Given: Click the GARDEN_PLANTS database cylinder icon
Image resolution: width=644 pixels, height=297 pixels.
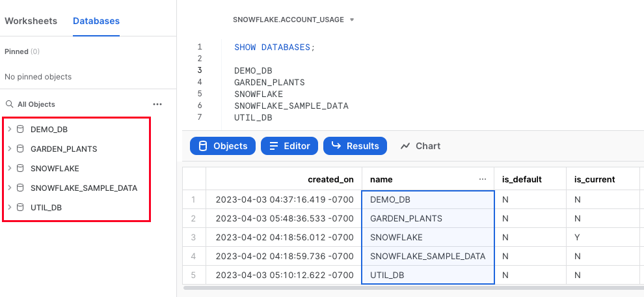Looking at the screenshot, I should [x=20, y=148].
